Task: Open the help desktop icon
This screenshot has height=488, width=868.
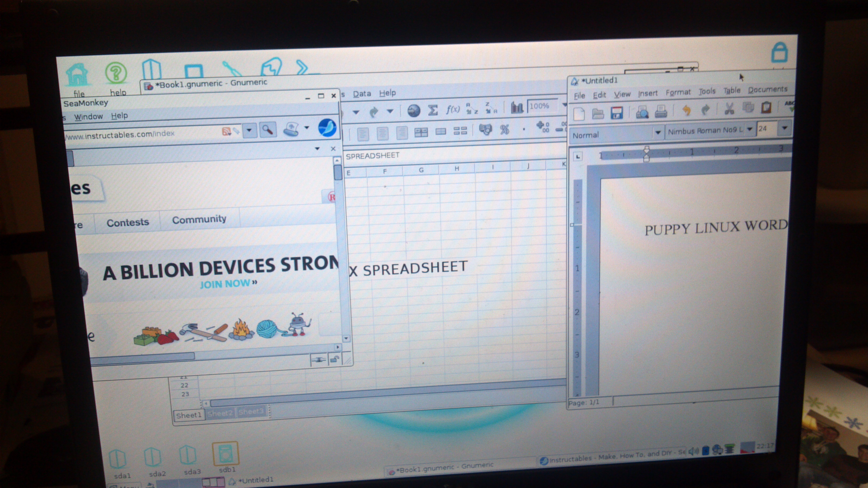Action: 116,73
